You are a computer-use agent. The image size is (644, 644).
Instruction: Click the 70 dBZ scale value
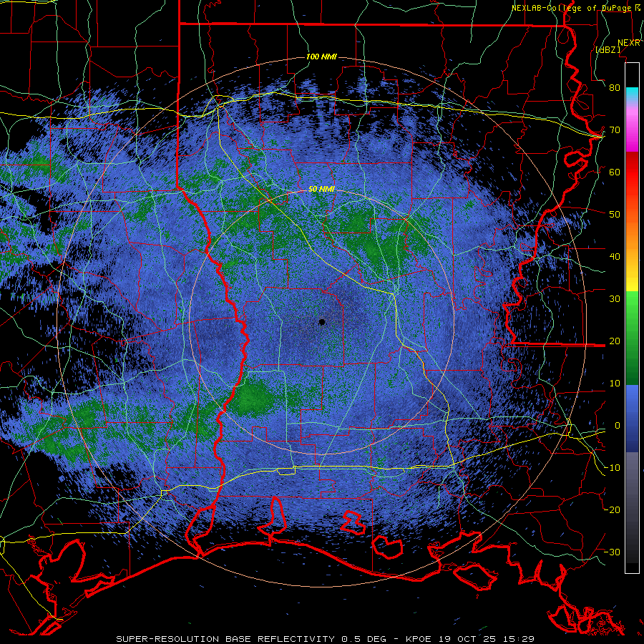pyautogui.click(x=615, y=130)
